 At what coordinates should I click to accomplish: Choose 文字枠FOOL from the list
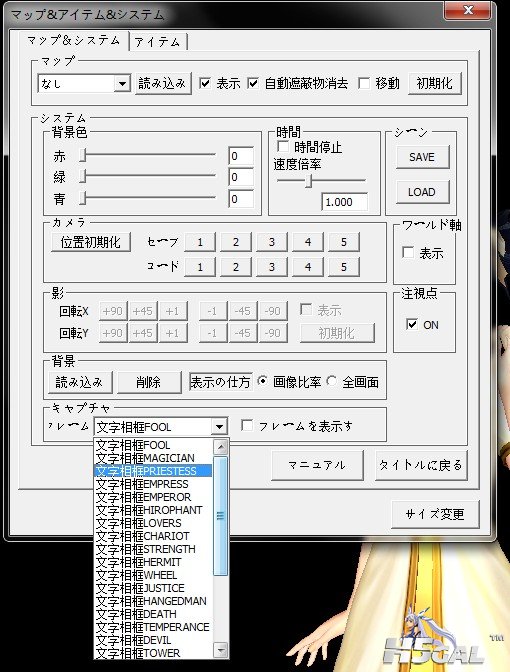[153, 445]
